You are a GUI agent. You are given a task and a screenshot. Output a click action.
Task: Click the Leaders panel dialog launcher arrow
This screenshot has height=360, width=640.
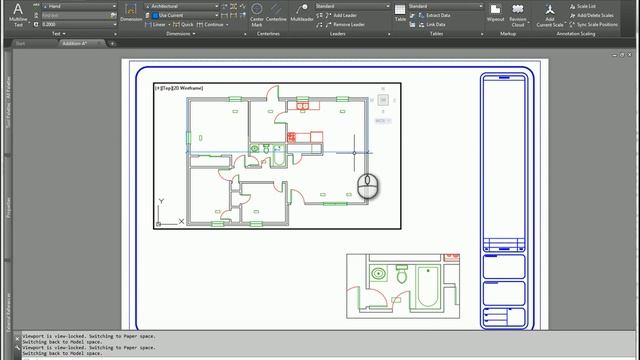[389, 34]
